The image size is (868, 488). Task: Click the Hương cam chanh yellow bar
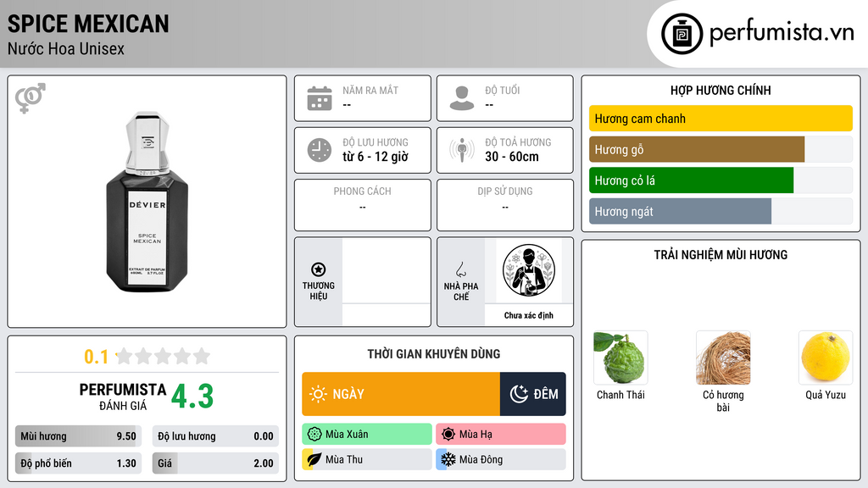(721, 119)
